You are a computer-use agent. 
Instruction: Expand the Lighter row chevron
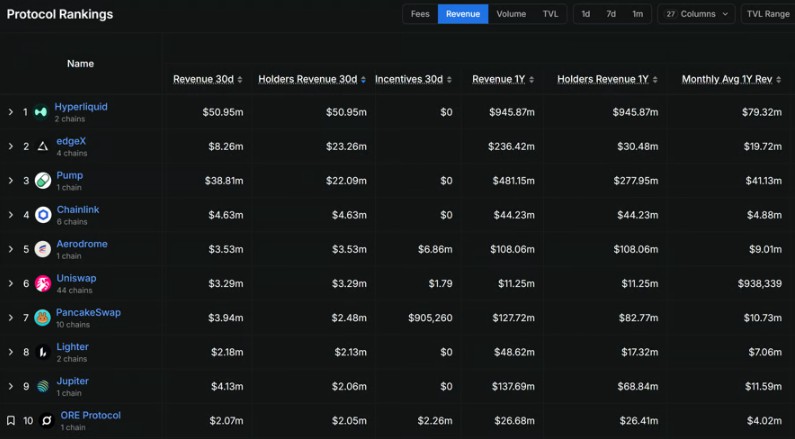pyautogui.click(x=11, y=352)
